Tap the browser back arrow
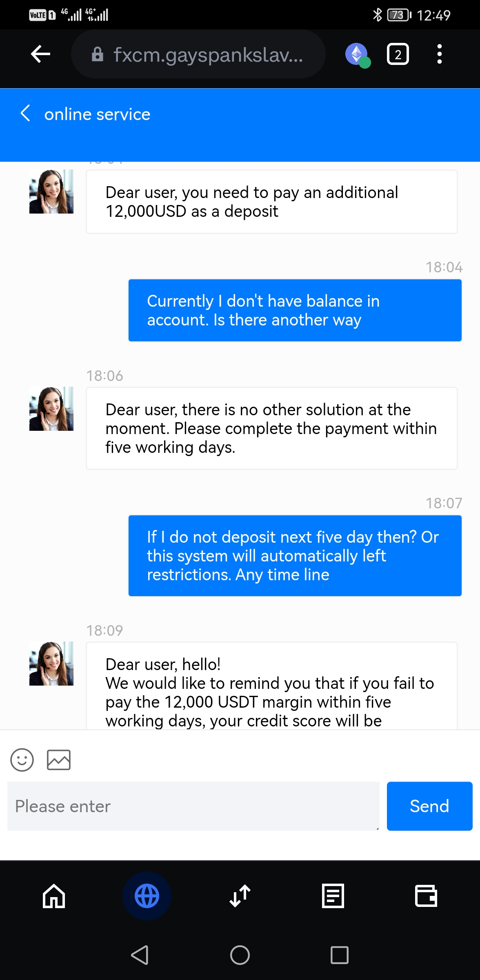 (x=40, y=54)
